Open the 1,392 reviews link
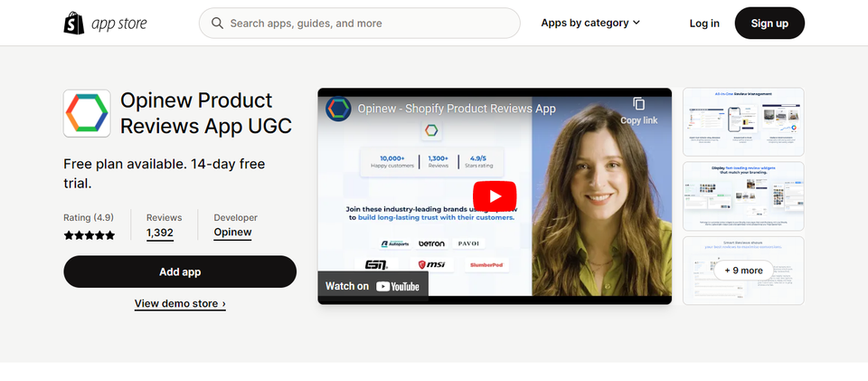This screenshot has width=868, height=381. pyautogui.click(x=160, y=233)
